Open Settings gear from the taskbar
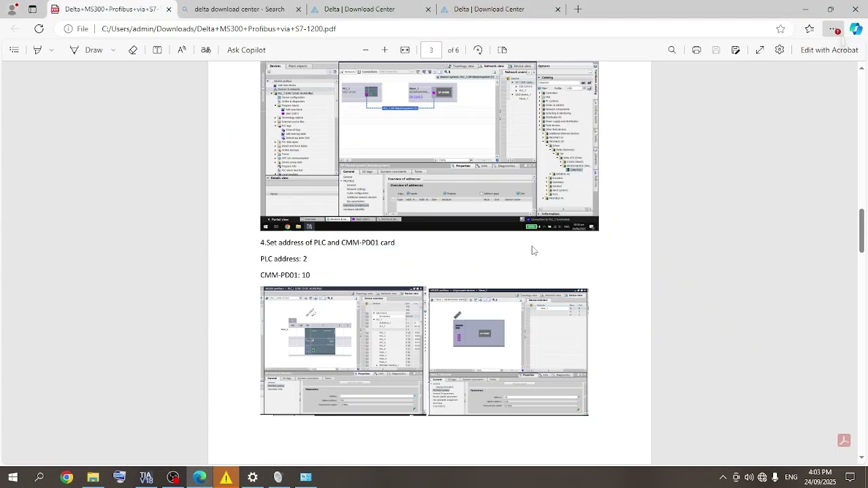868x488 pixels. (x=252, y=477)
